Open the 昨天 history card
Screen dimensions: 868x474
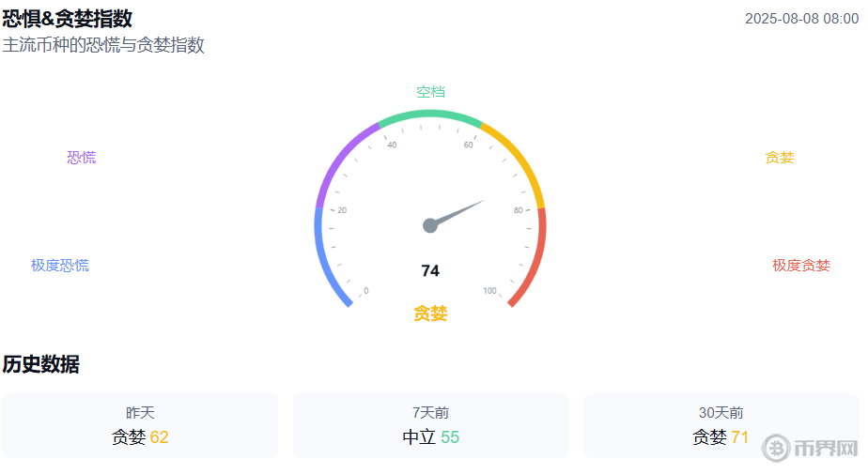(x=140, y=426)
